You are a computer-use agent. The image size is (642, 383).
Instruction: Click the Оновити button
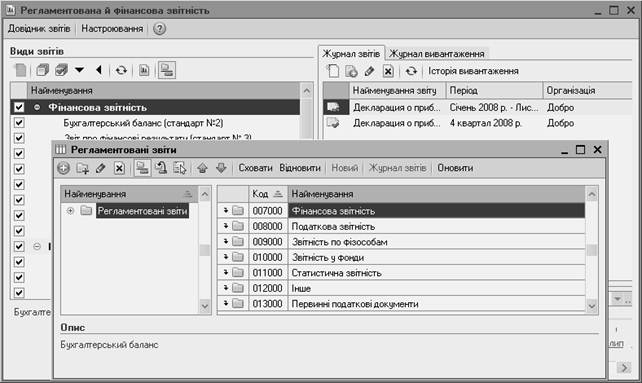click(x=455, y=168)
